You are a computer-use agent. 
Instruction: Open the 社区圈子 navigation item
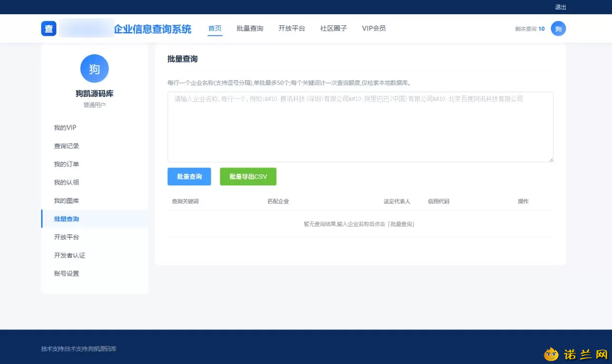coord(333,28)
